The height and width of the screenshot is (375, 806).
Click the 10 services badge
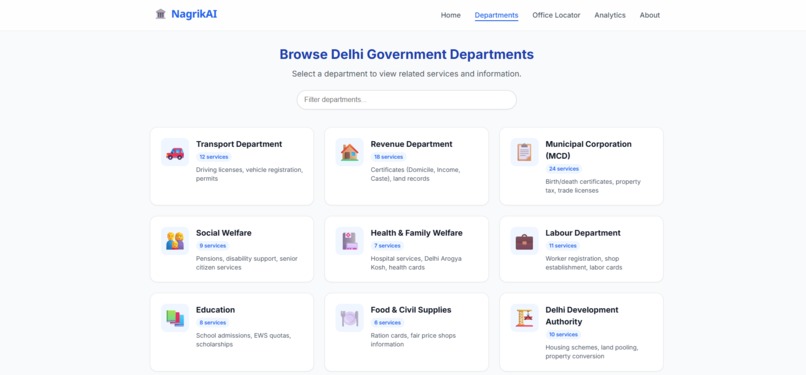pos(563,335)
